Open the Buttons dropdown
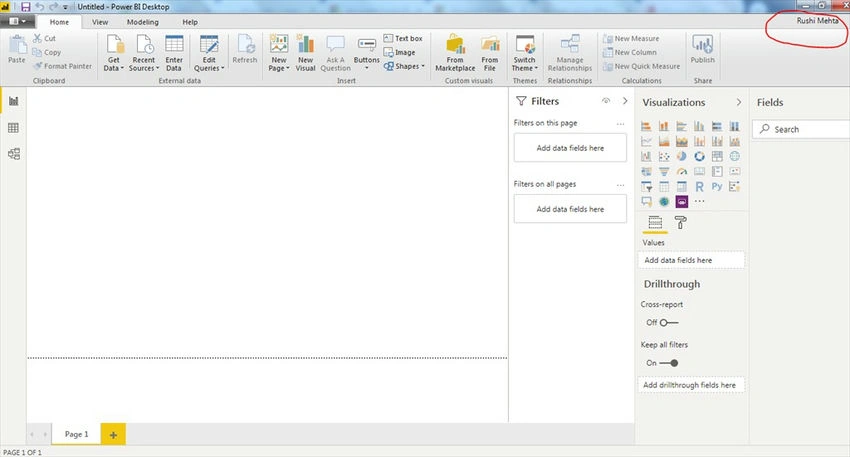850x457 pixels. (x=366, y=53)
